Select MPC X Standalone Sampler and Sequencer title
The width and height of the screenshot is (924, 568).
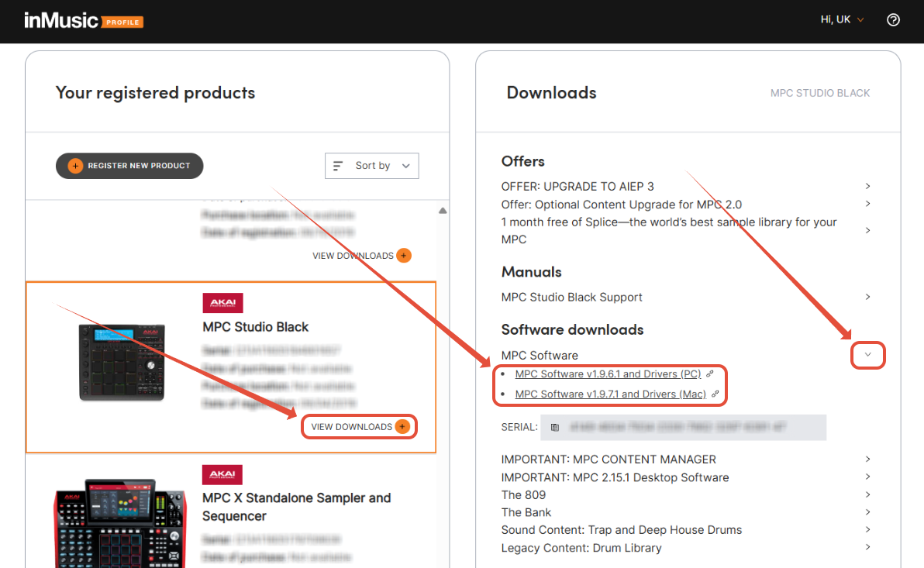[296, 507]
